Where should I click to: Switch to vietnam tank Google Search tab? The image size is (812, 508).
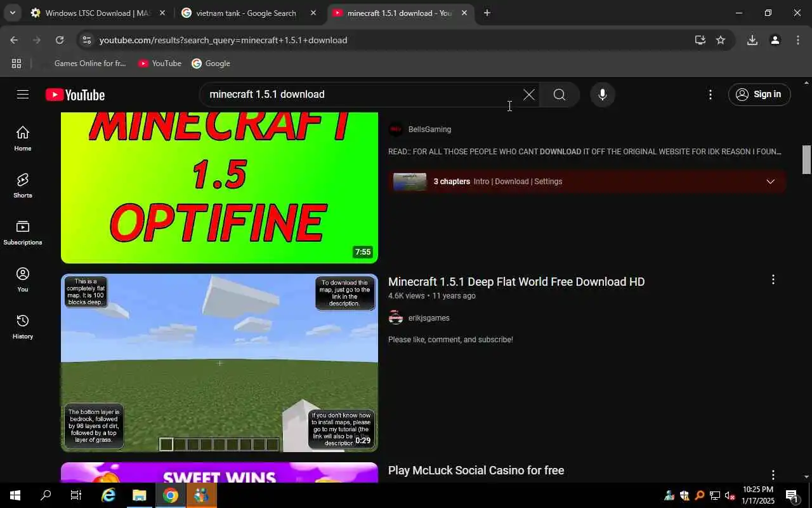click(x=246, y=13)
